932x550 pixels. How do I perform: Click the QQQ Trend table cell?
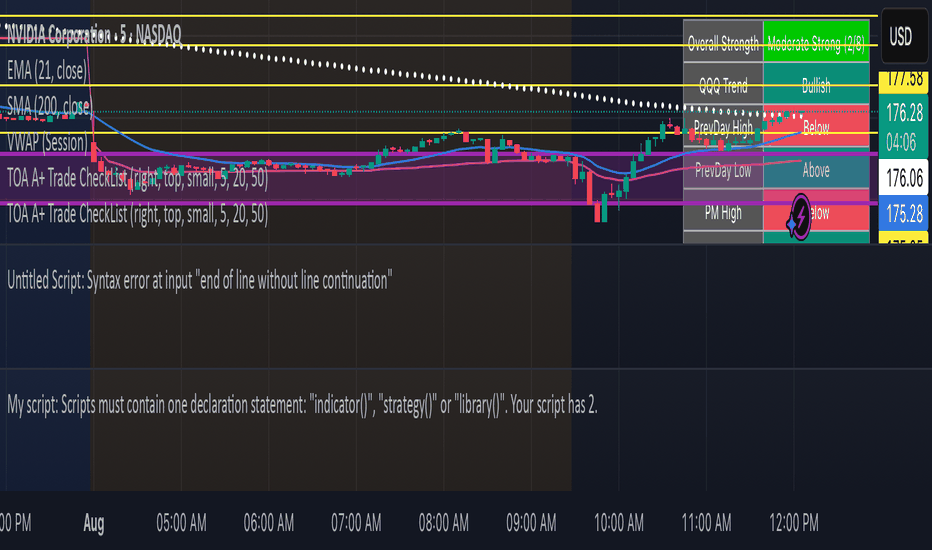click(x=723, y=84)
